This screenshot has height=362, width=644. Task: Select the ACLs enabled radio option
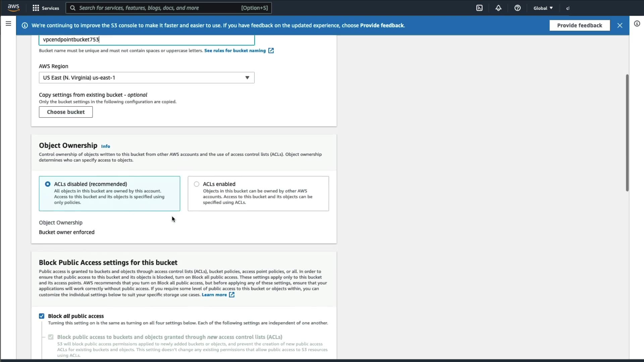tap(197, 184)
